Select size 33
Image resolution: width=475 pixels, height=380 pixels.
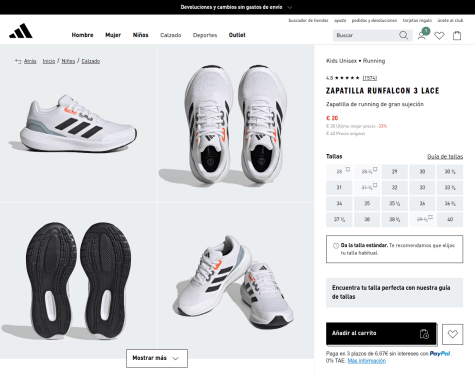[x=422, y=187]
